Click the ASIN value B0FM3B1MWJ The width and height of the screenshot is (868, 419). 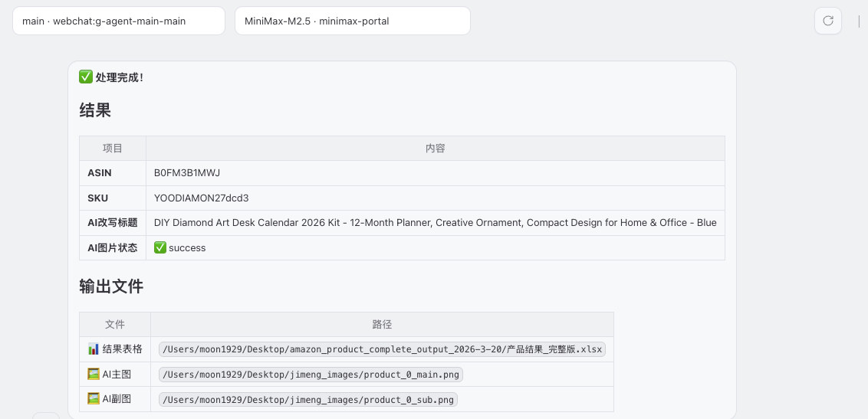tap(187, 173)
